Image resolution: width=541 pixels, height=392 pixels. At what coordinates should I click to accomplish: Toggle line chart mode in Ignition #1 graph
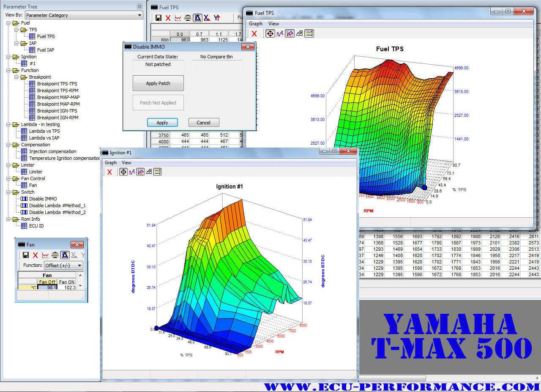[140, 172]
